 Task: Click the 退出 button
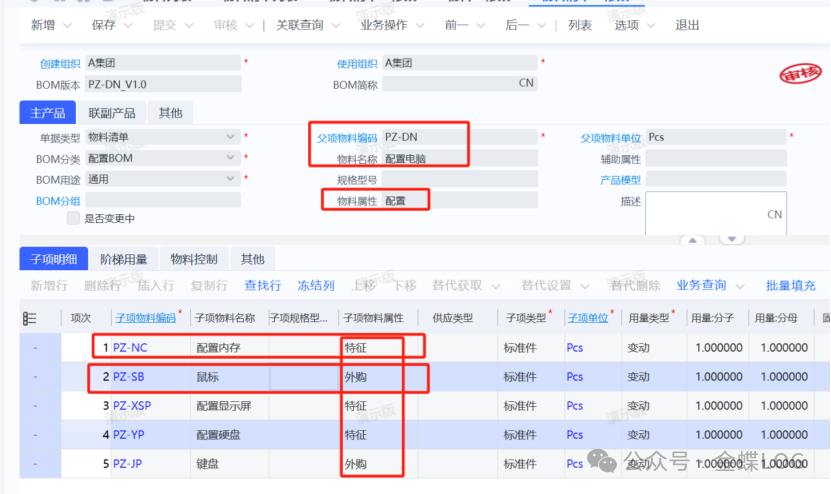687,25
